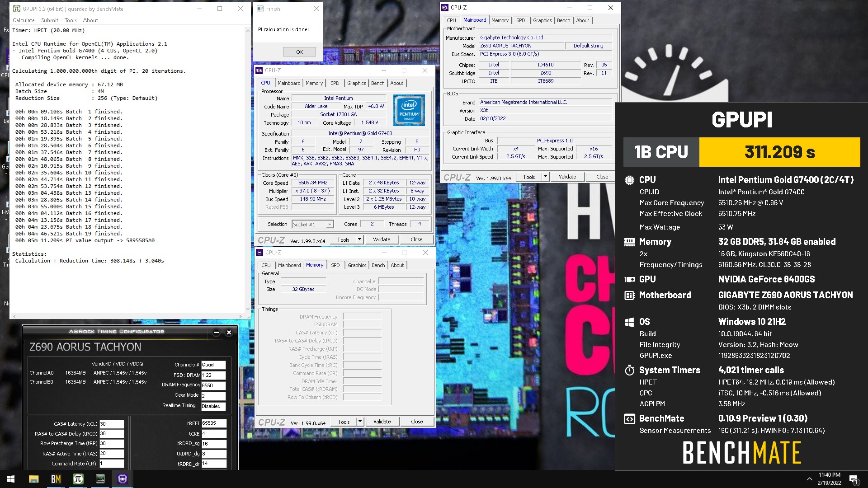Open About tab in CPU-Z Mainboard window
The height and width of the screenshot is (488, 868).
[582, 20]
